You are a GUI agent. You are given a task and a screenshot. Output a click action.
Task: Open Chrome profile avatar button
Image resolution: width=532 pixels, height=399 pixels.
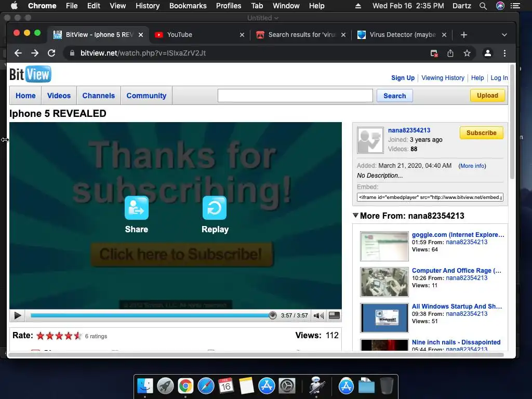[x=487, y=54]
